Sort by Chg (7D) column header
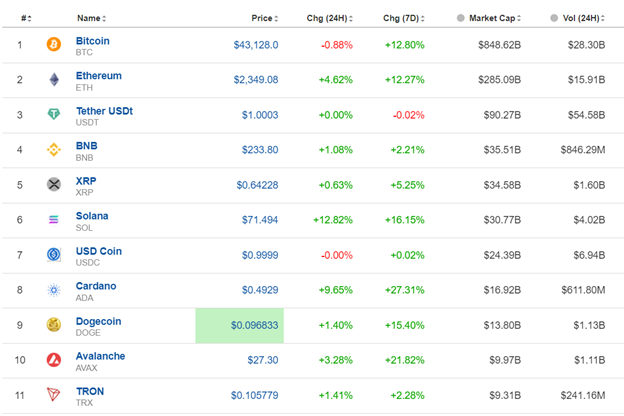The image size is (624, 416). (x=404, y=18)
